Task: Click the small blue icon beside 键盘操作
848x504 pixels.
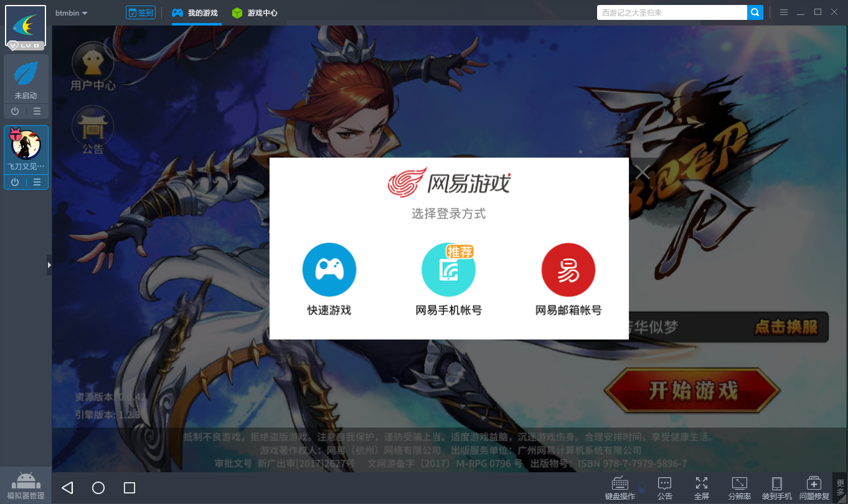Action: pos(643,487)
